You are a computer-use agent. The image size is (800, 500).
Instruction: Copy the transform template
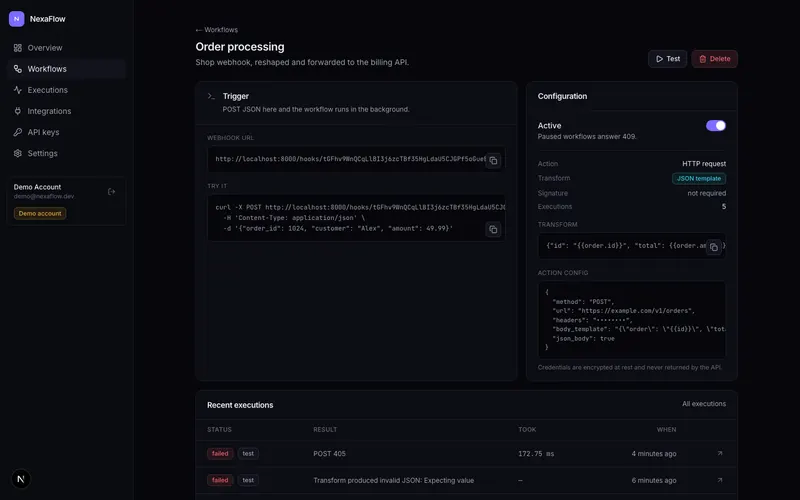tap(714, 247)
